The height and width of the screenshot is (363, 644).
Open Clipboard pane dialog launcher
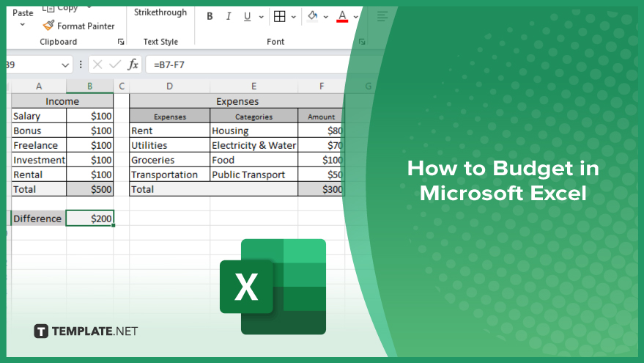click(x=121, y=42)
